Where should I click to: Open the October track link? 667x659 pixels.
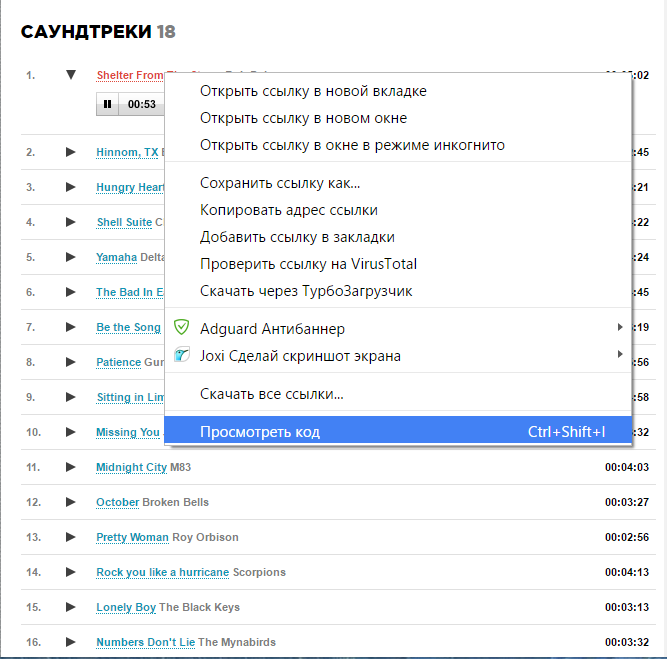tap(118, 502)
